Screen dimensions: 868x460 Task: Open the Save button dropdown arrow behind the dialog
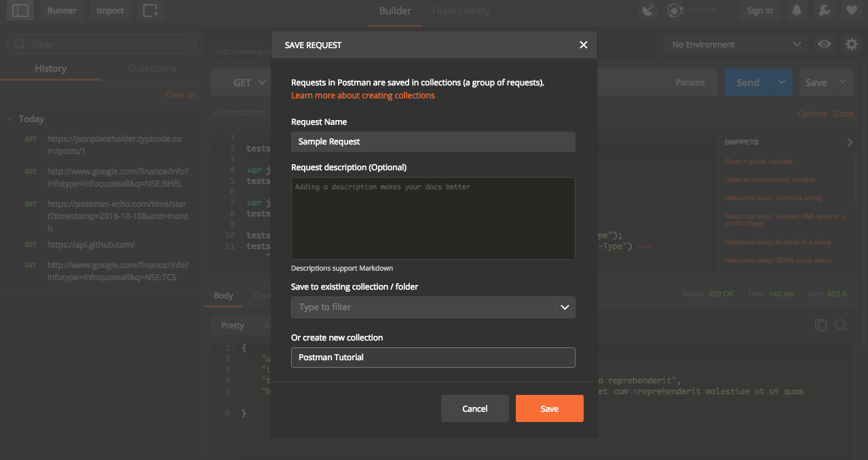pyautogui.click(x=844, y=82)
